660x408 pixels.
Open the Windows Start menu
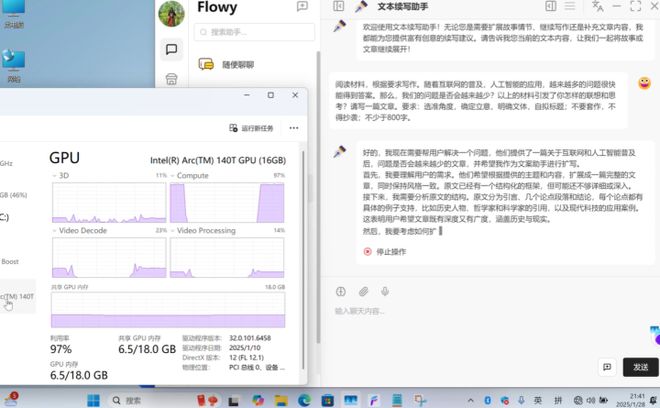(93, 400)
